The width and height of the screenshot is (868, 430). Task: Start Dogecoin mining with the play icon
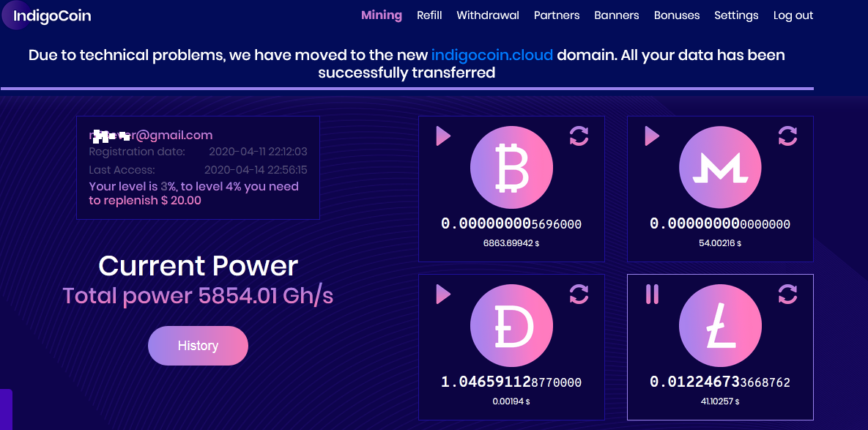[x=443, y=294]
